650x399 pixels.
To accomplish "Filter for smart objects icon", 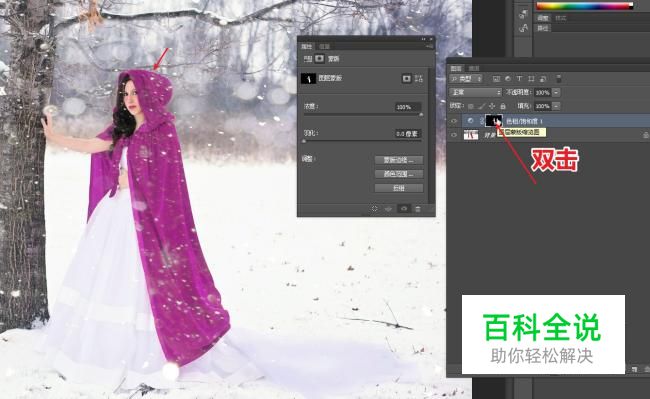I will point(543,78).
